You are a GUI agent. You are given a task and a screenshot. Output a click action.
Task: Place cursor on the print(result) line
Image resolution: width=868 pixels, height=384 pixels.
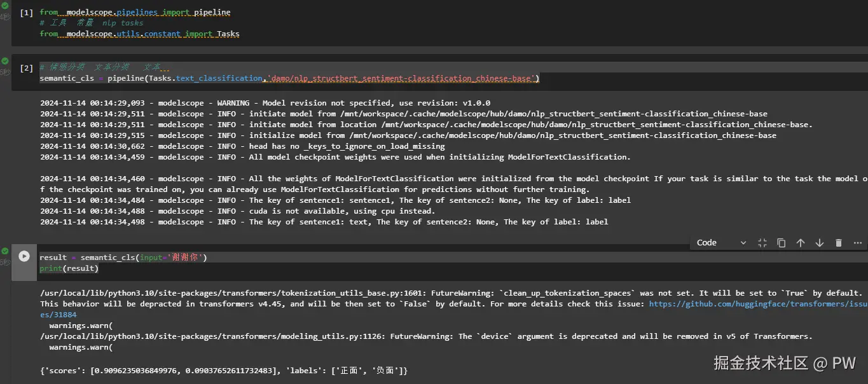pos(69,268)
